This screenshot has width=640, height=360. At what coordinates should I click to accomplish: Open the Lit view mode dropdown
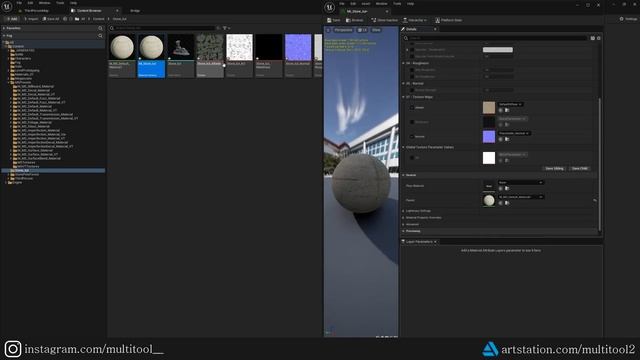click(x=362, y=30)
